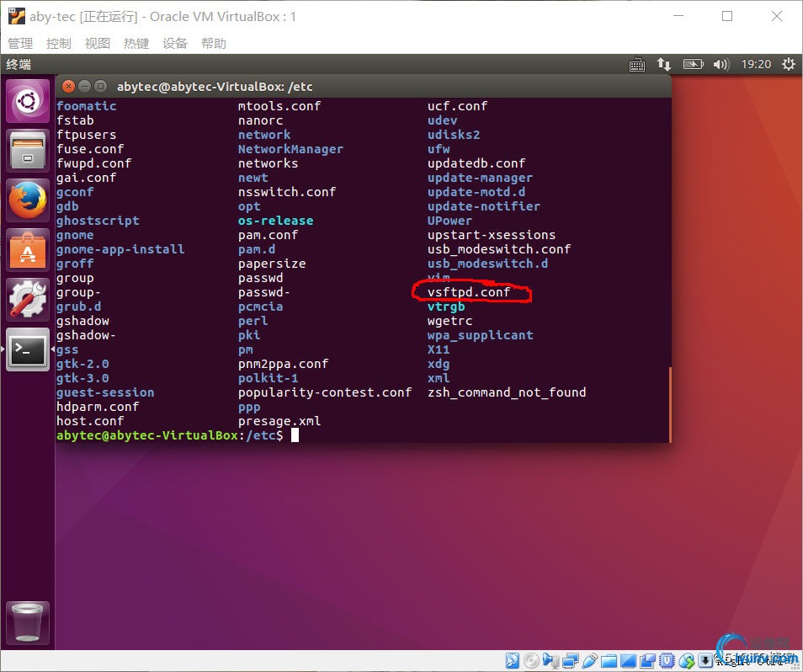The height and width of the screenshot is (672, 803).
Task: Click the popularity-contest.conf entry
Action: tap(325, 393)
